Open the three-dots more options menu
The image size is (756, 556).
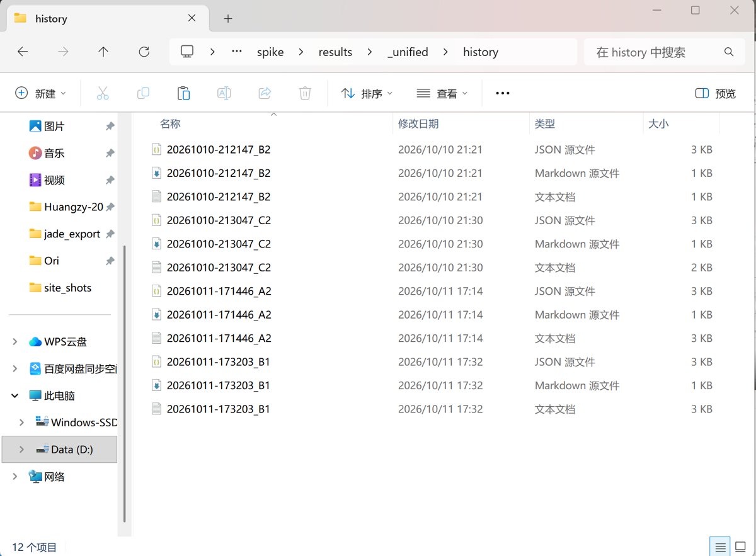click(x=502, y=93)
